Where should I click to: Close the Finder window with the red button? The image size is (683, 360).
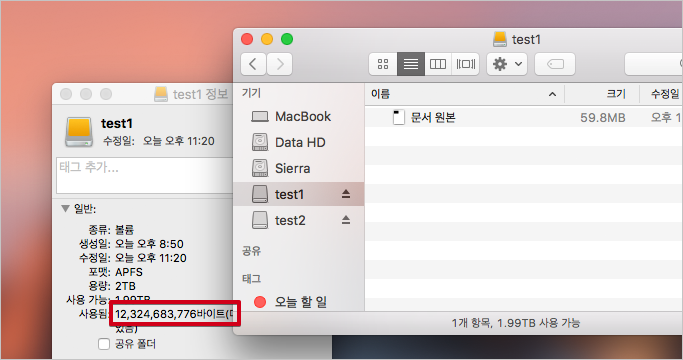coord(247,39)
